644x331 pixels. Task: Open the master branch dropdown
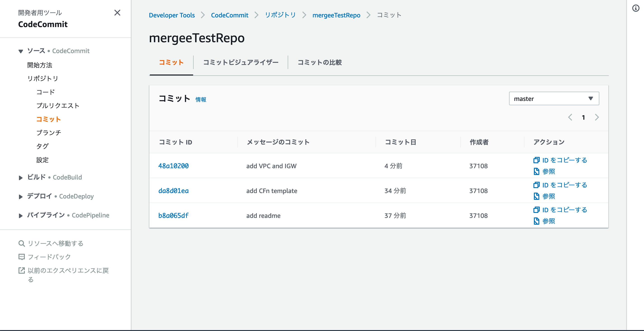pyautogui.click(x=554, y=98)
